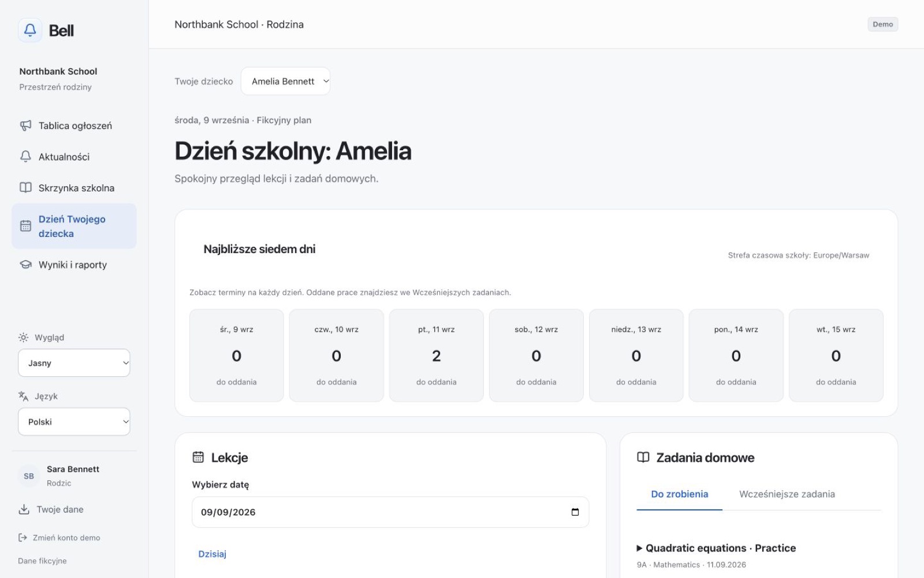Select the pt., 11 wrz card with 2 do oddania
This screenshot has width=924, height=578.
point(437,355)
